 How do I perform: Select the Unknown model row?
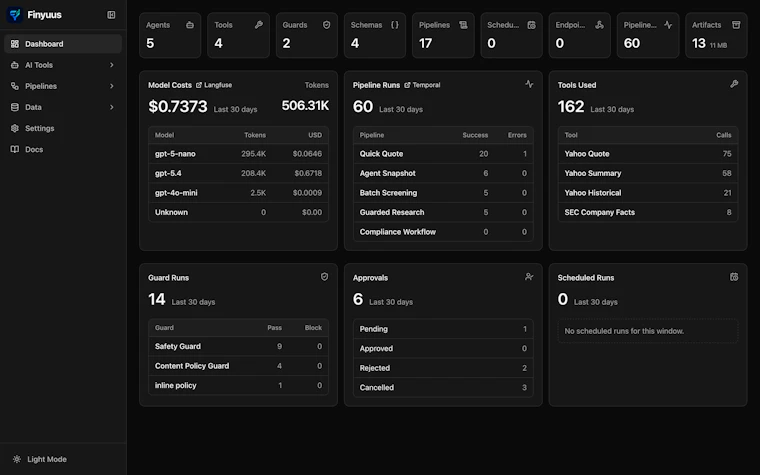click(238, 212)
